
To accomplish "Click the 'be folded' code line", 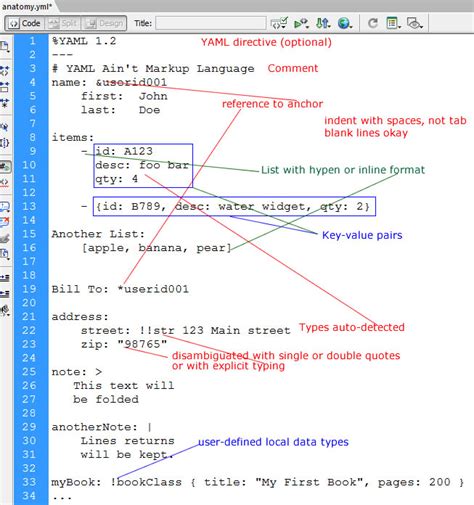I will tap(106, 399).
